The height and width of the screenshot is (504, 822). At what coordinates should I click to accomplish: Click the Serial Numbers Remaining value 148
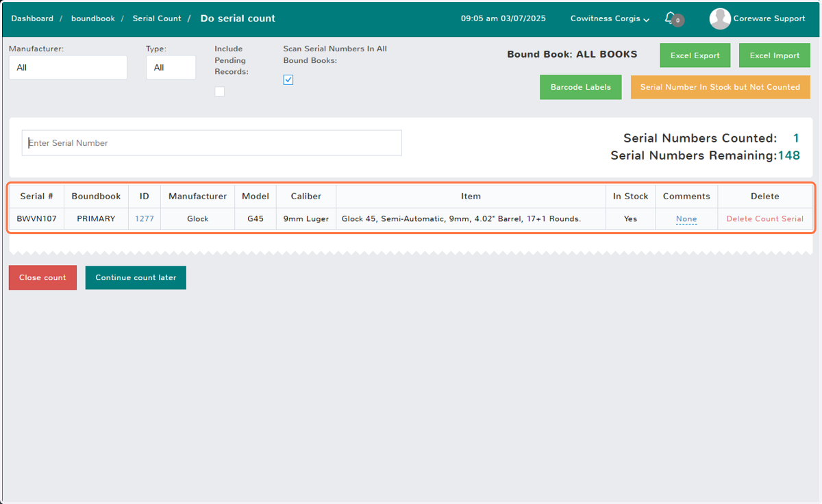click(789, 155)
